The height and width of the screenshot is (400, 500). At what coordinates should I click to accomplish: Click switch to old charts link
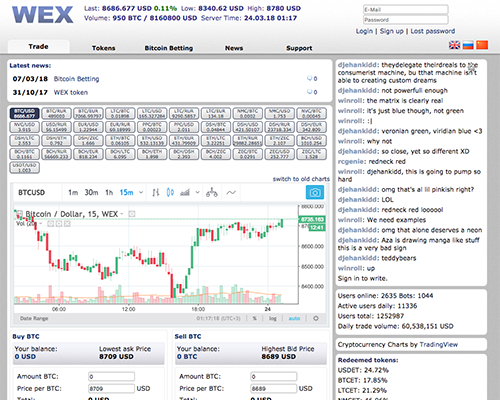click(301, 179)
